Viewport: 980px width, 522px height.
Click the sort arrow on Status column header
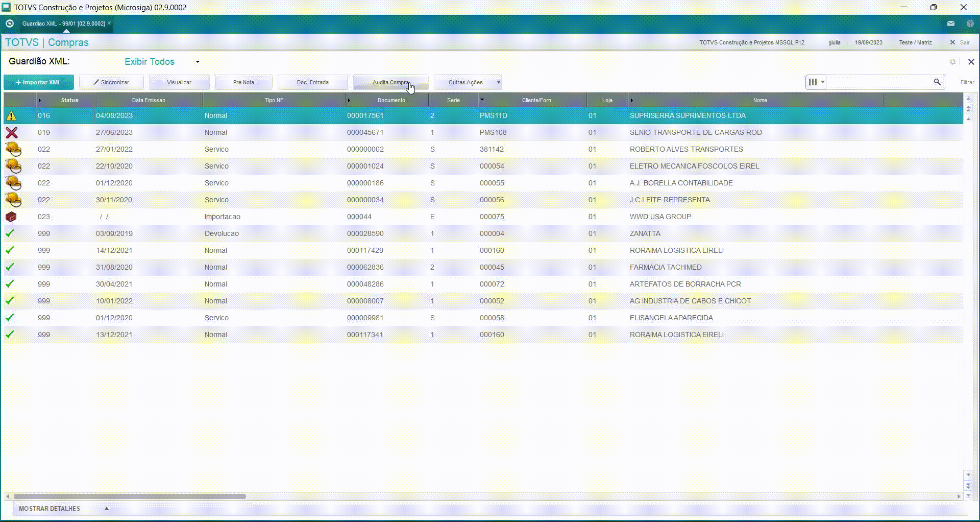[x=39, y=100]
